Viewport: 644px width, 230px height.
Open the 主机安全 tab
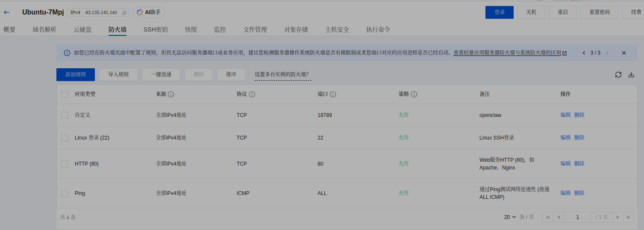tap(337, 29)
